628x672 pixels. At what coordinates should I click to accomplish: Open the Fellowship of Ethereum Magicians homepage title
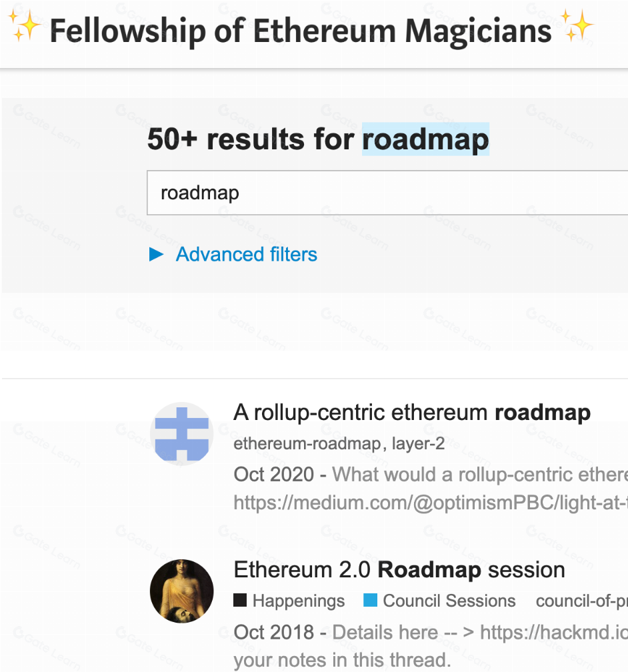(x=301, y=30)
